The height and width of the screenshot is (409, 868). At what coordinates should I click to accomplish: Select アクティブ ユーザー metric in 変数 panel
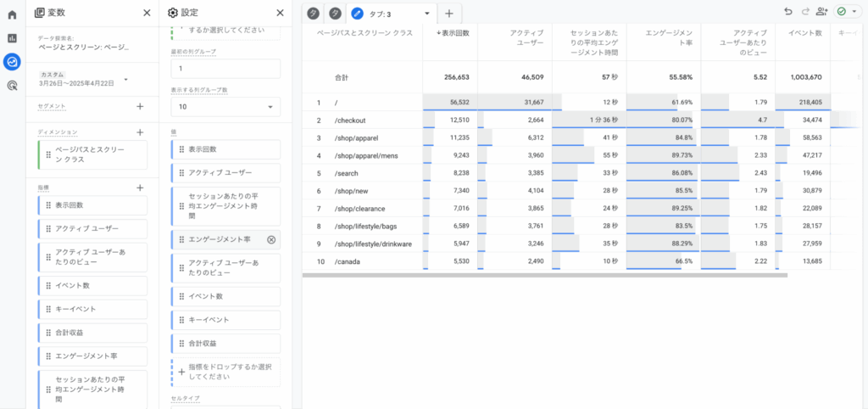92,229
